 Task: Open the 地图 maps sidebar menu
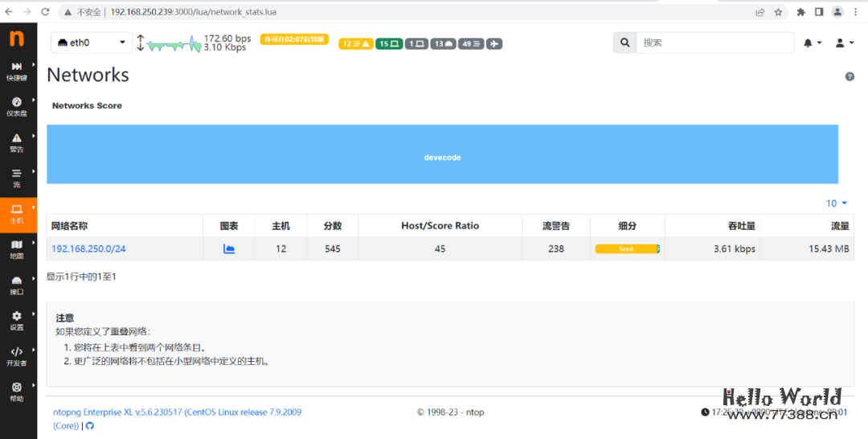coord(18,250)
